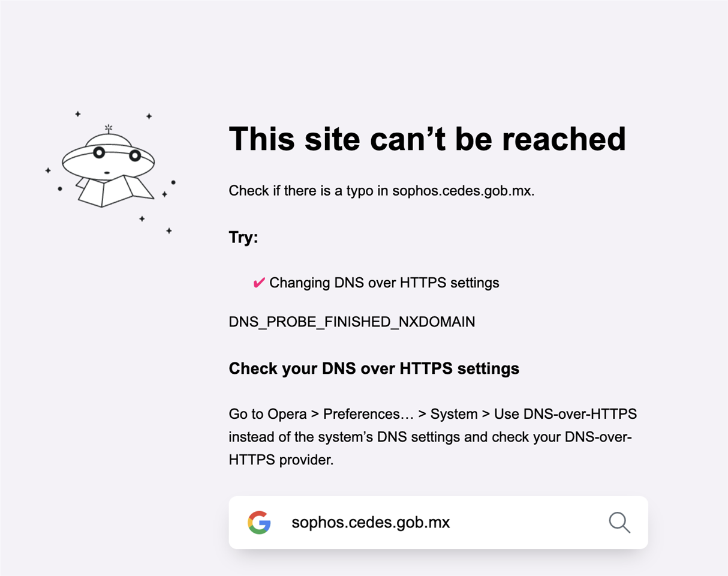This screenshot has width=728, height=576.
Task: Click the Google logo in the search box
Action: [259, 523]
